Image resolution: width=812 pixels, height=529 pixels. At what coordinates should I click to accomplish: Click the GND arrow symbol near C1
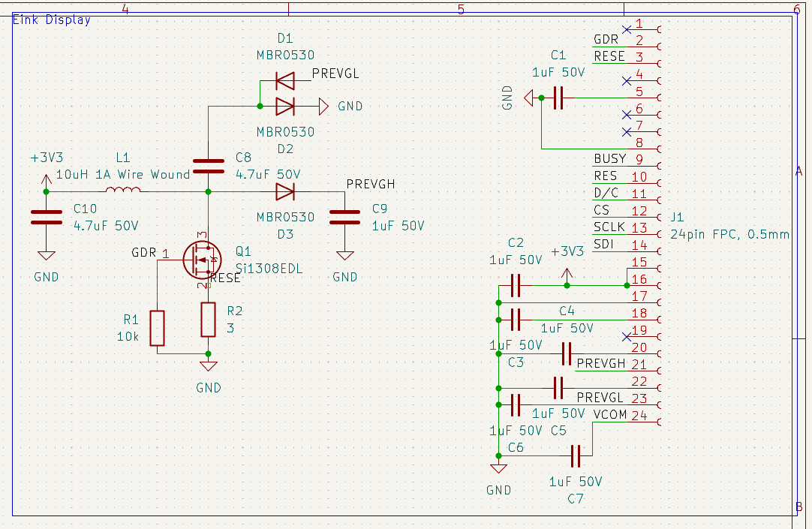coord(530,98)
